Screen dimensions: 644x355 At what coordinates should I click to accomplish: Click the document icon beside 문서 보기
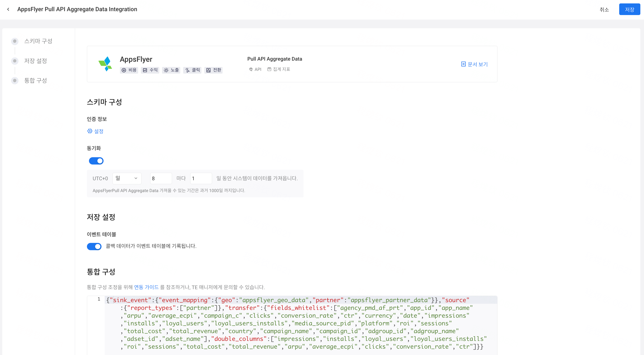pos(463,64)
